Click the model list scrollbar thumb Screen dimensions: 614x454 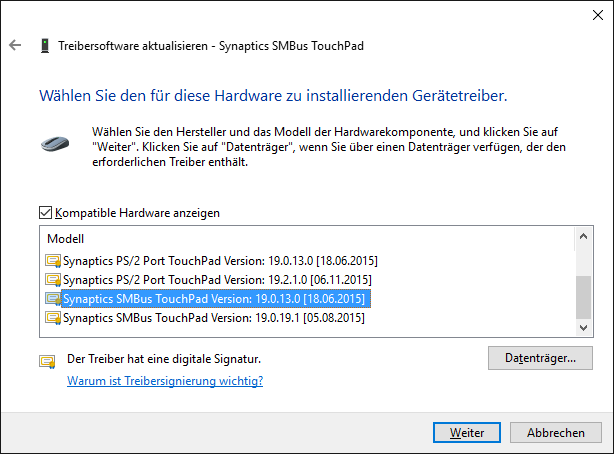[584, 296]
